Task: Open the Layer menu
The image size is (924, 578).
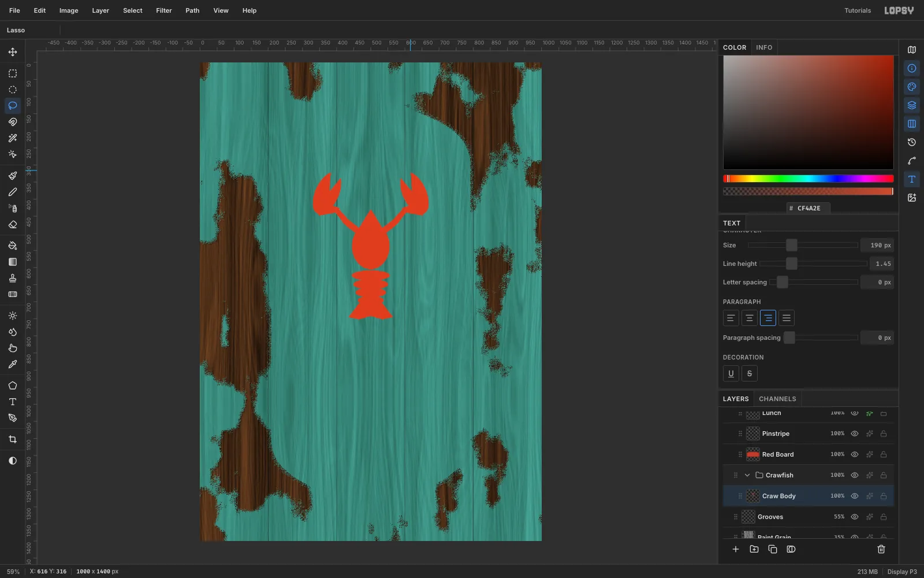Action: (x=100, y=10)
